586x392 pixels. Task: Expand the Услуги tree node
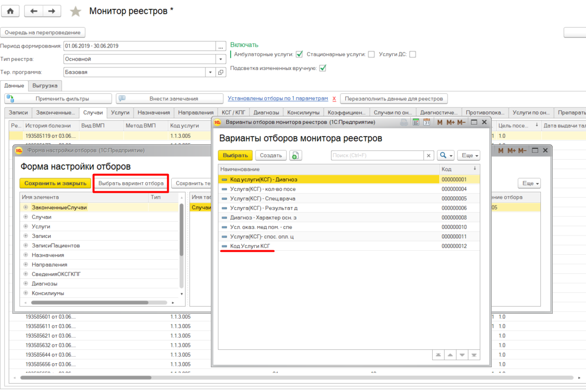click(25, 226)
